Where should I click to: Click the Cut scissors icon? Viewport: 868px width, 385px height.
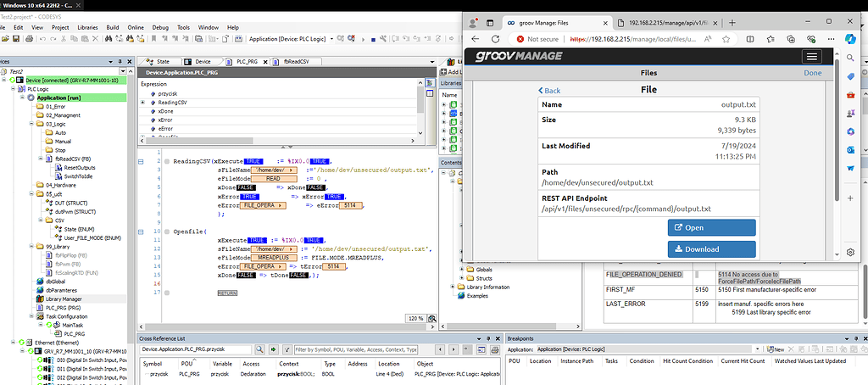pyautogui.click(x=64, y=39)
